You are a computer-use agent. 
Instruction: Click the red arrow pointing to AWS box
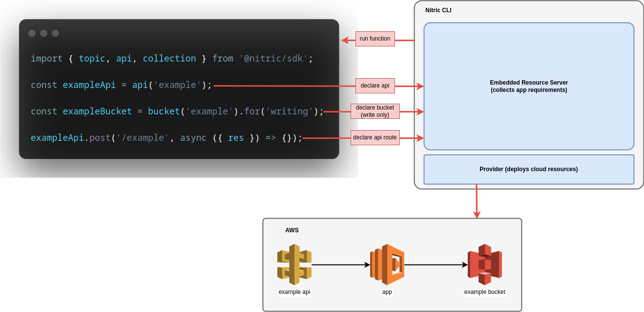[477, 201]
